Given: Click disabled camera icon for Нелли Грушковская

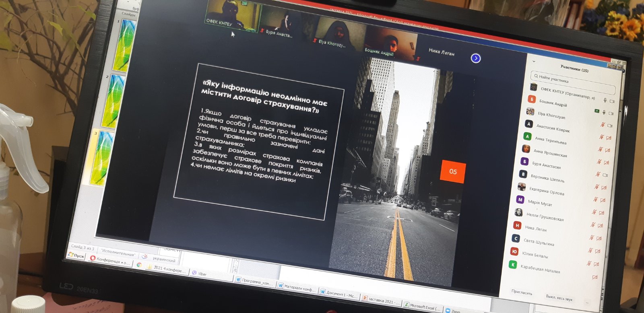Looking at the screenshot, I should pos(601,213).
